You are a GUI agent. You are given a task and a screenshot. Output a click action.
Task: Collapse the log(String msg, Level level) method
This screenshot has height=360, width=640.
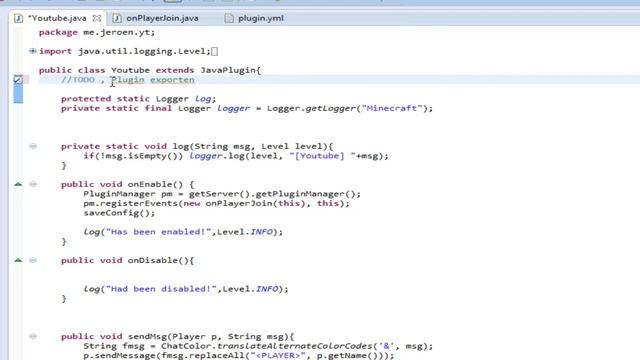(33, 146)
